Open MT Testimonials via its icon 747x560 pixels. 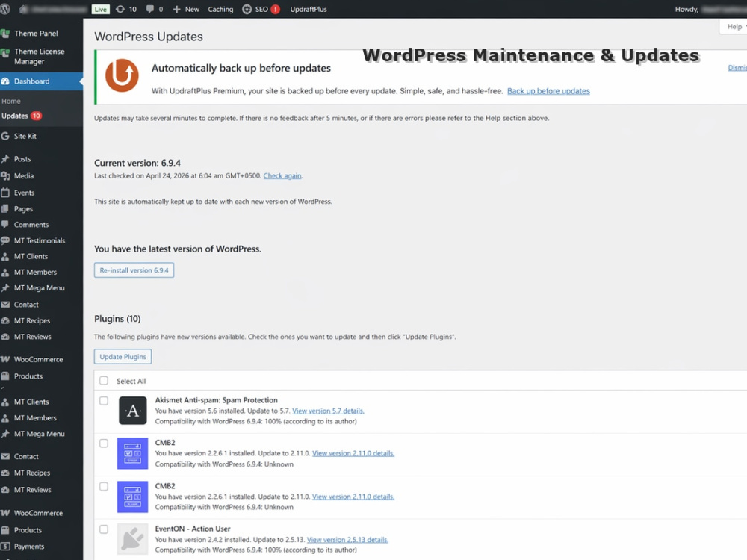(x=5, y=240)
